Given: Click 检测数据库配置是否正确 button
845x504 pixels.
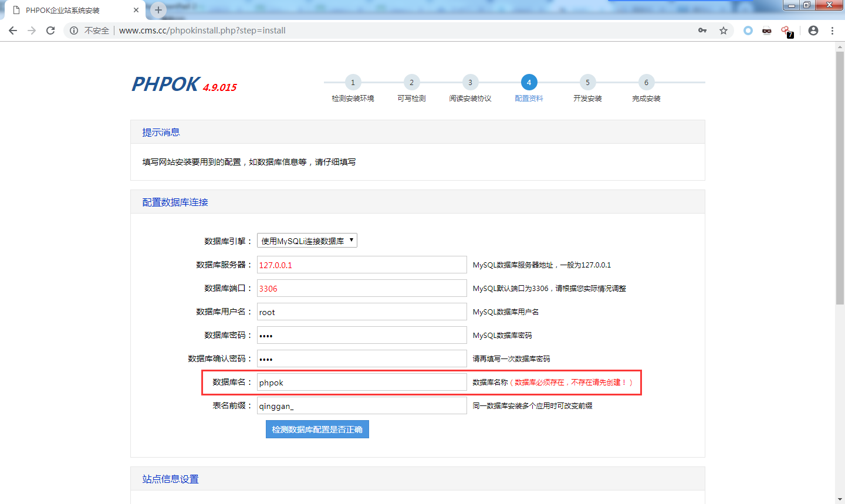Looking at the screenshot, I should click(x=317, y=429).
